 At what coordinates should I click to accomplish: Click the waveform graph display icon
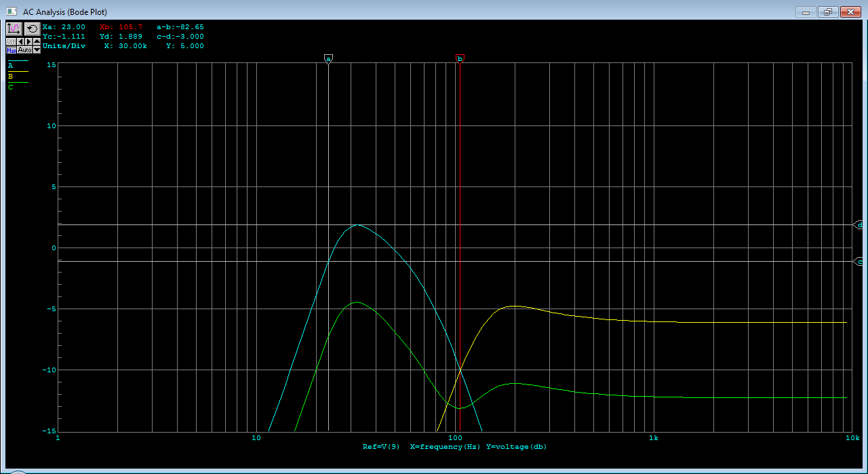tap(14, 28)
